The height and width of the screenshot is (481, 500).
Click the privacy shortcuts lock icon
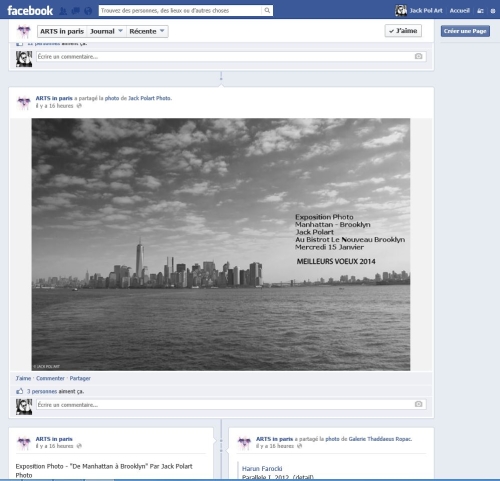tap(480, 11)
